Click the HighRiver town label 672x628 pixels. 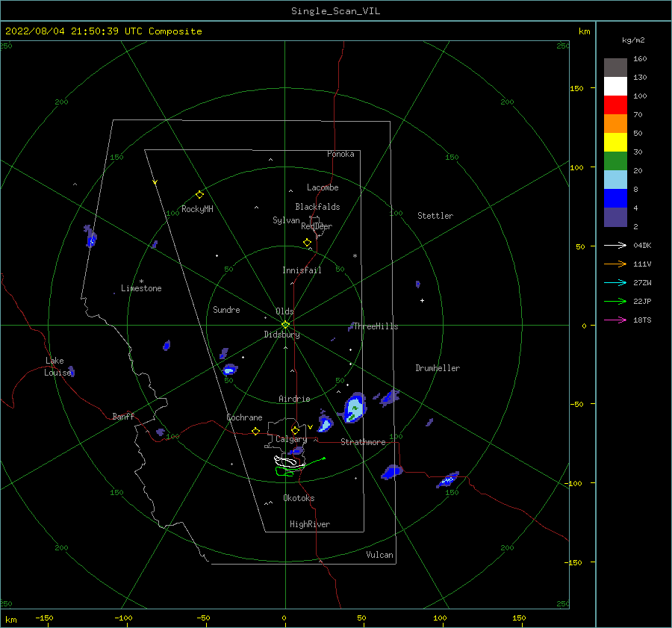[310, 524]
